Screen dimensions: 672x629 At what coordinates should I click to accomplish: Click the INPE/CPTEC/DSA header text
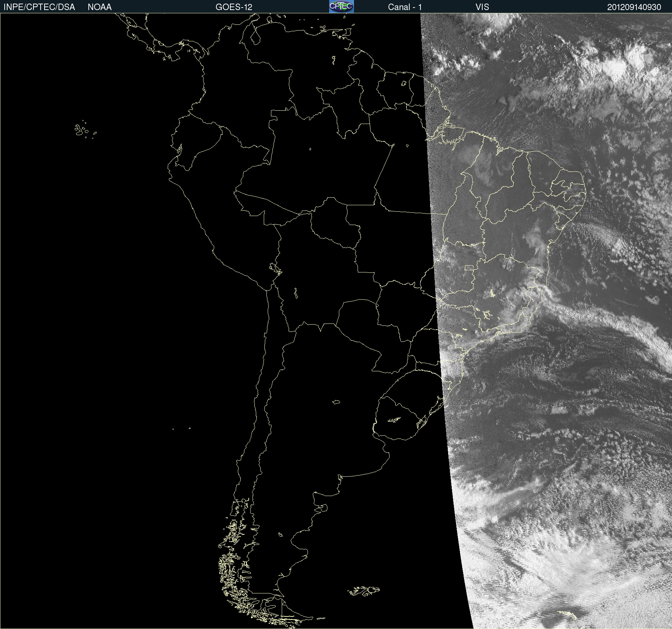tap(39, 7)
